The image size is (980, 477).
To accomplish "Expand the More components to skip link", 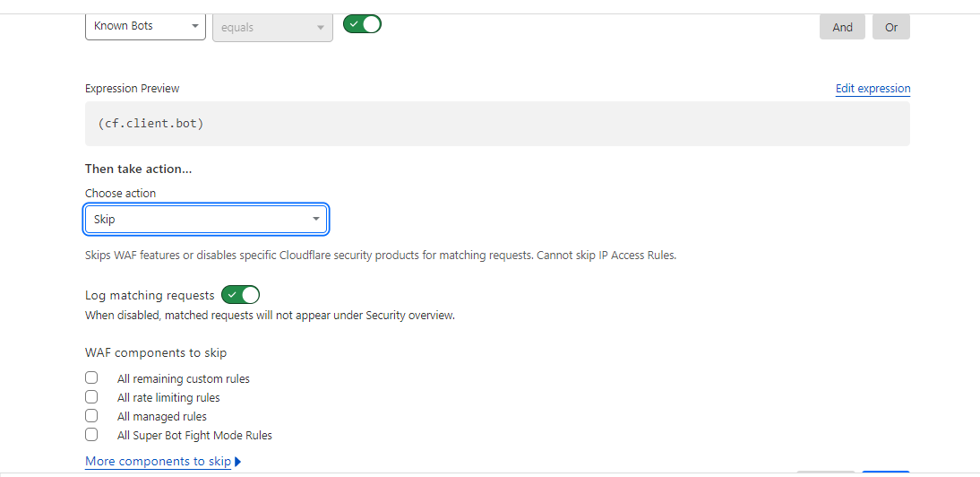I will [x=159, y=462].
